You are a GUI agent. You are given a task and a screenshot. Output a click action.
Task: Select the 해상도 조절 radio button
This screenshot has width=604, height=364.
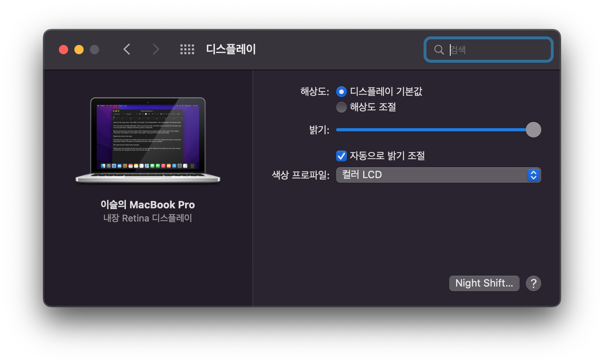(341, 107)
